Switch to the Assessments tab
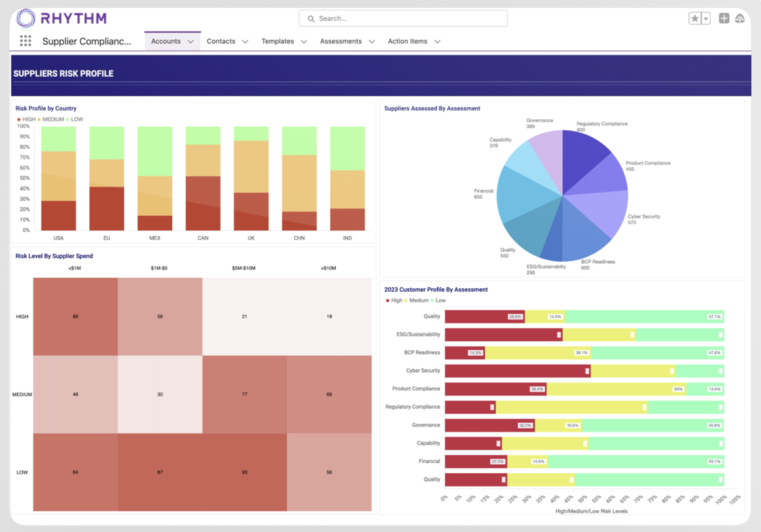Screen dimensions: 761x532 [341, 41]
